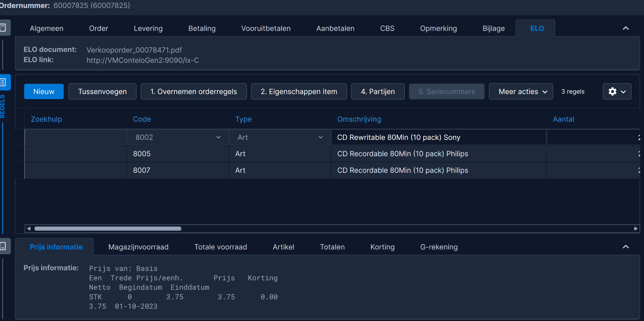Select the row with code 8007
Image resolution: width=644 pixels, height=321 pixels.
(332, 170)
